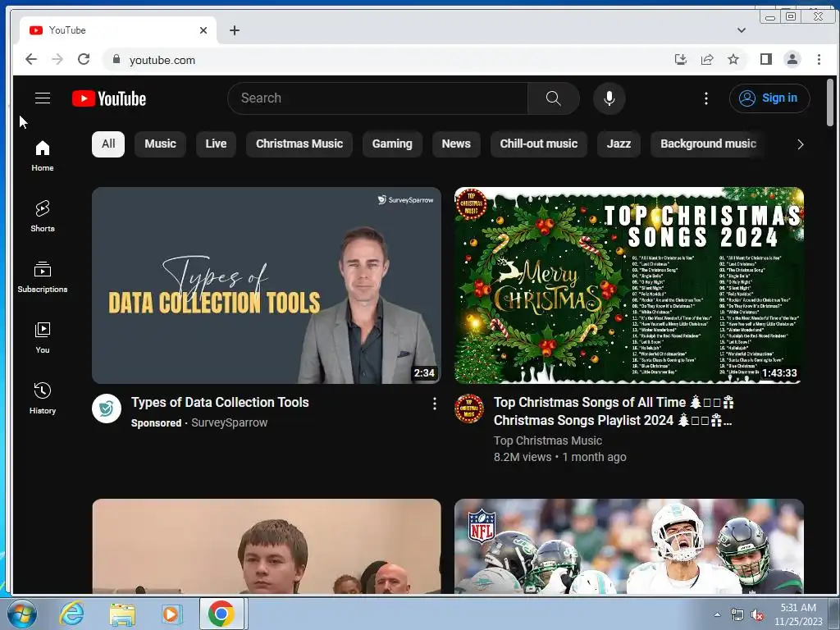Open Top Christmas Music channel name
840x630 pixels.
click(547, 441)
